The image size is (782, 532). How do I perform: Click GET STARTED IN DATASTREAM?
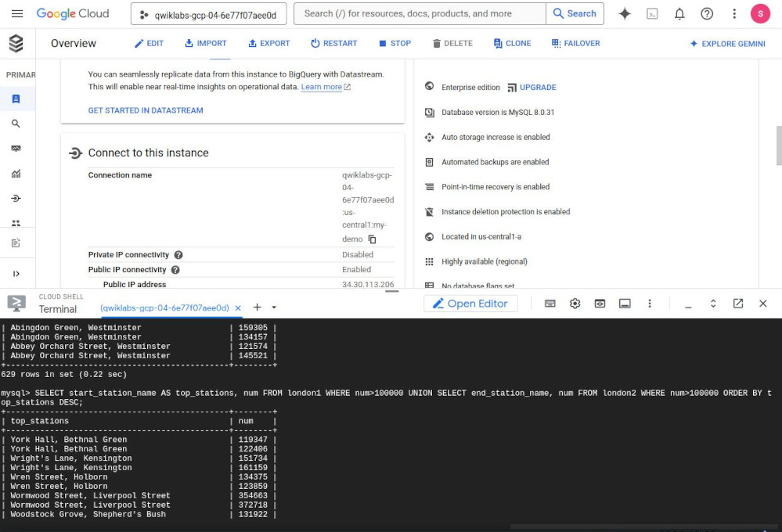(146, 110)
